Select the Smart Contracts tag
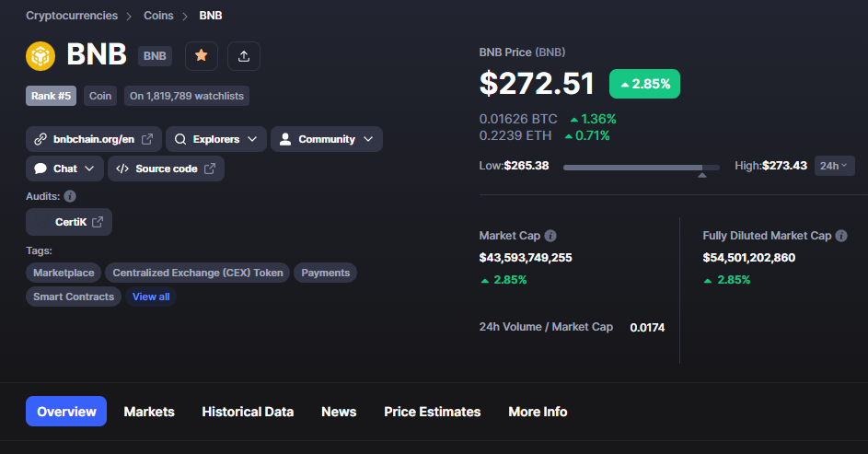868x454 pixels. pyautogui.click(x=74, y=297)
